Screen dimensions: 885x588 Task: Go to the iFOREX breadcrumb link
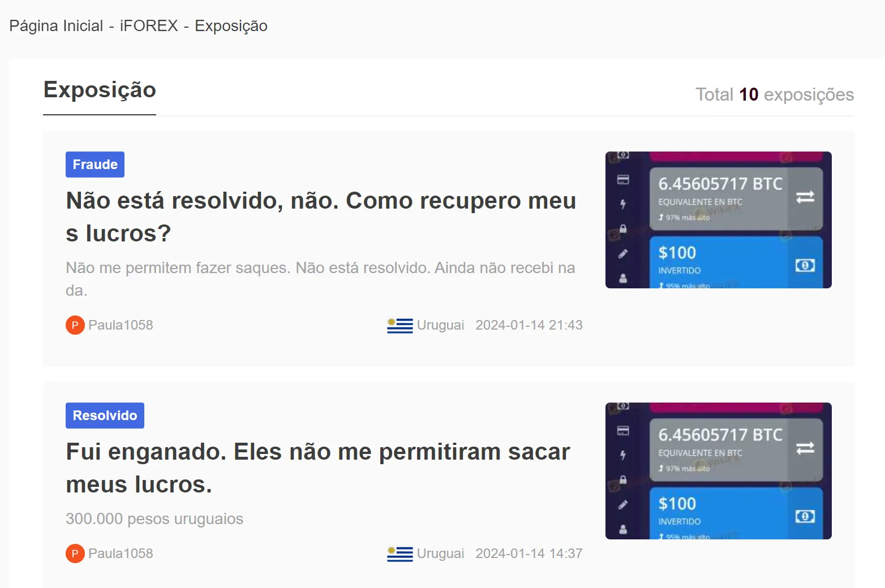(149, 26)
